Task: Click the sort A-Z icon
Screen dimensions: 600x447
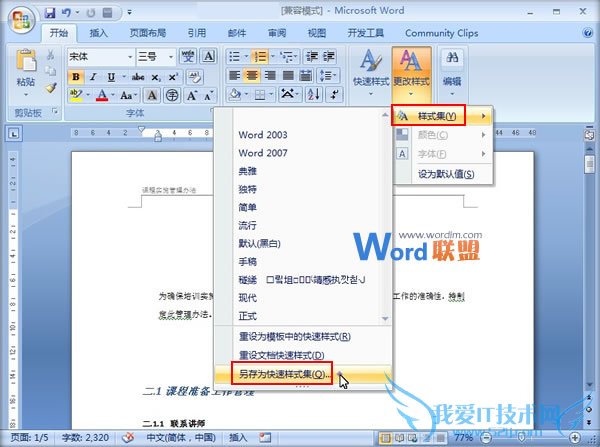Action: pos(313,94)
